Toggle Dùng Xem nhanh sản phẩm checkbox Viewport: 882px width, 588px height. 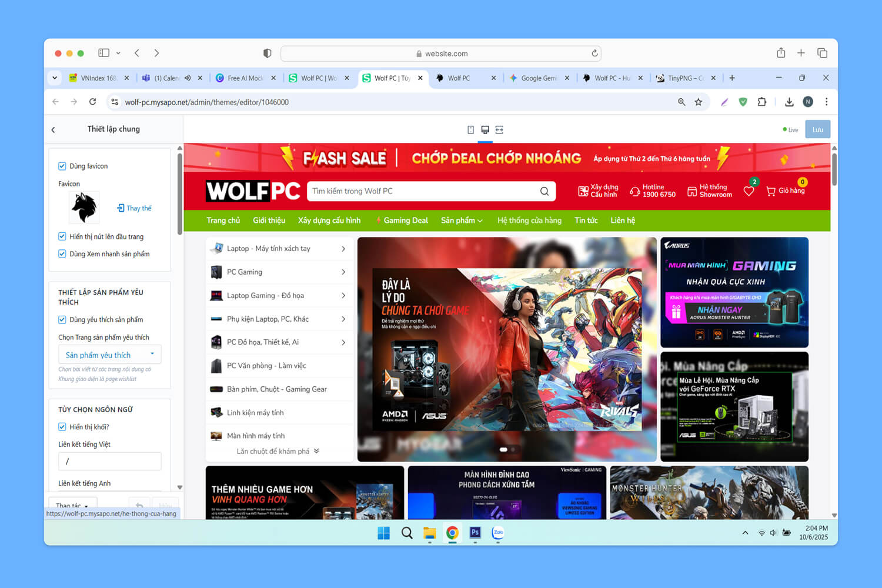click(x=62, y=254)
